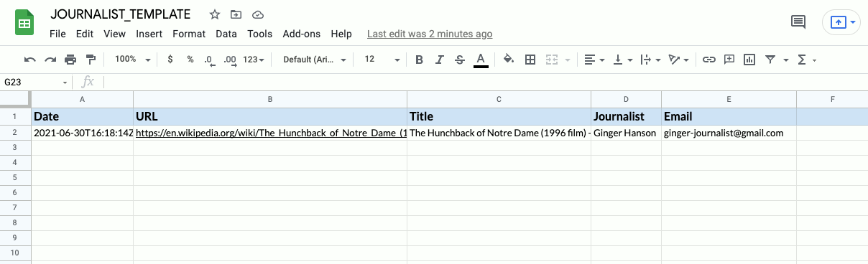The image size is (868, 264).
Task: Open the zoom 100% dropdown
Action: (x=132, y=60)
